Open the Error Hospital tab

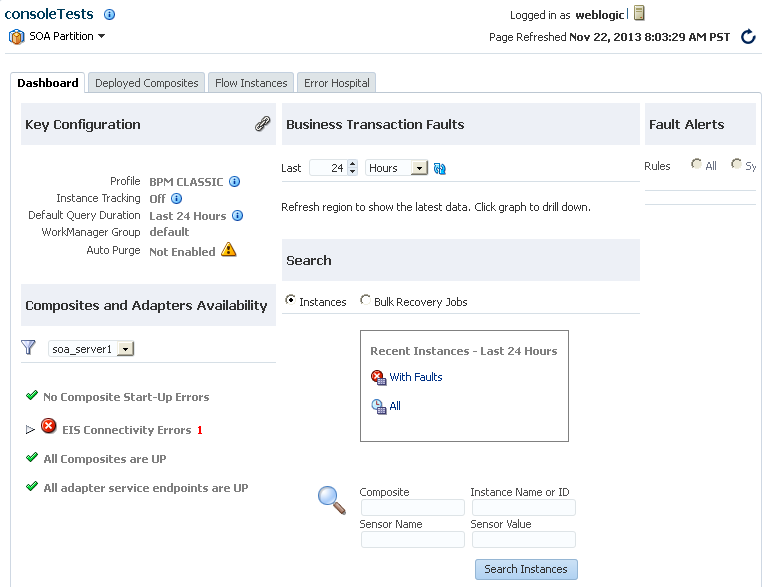coord(337,83)
